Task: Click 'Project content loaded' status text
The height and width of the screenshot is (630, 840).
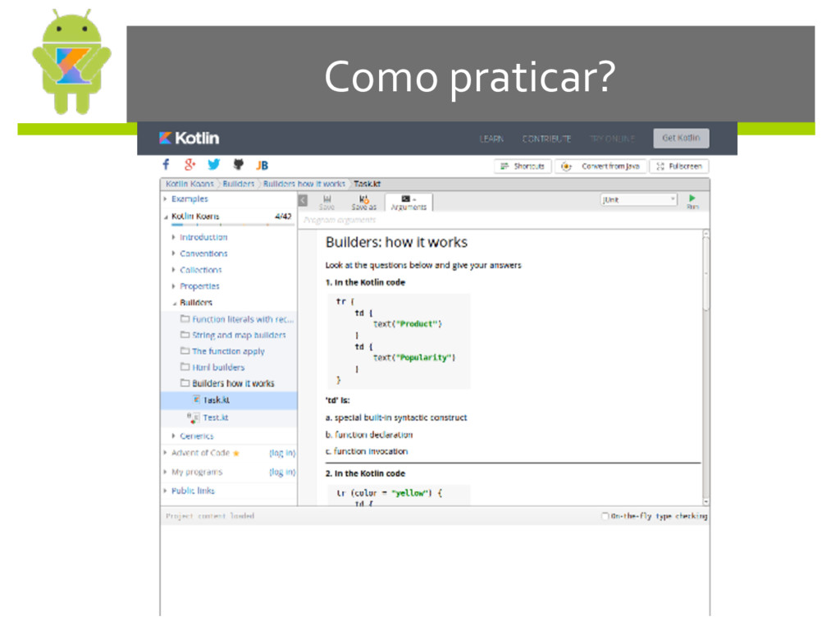Action: point(210,516)
